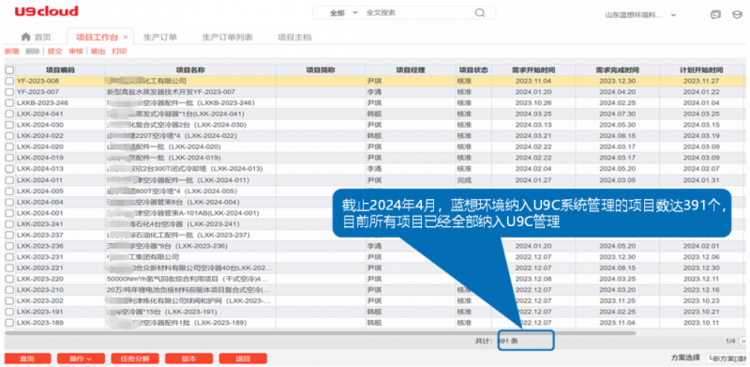Check the LXK-2023-220 row checkbox
The width and height of the screenshot is (750, 367).
[10, 278]
